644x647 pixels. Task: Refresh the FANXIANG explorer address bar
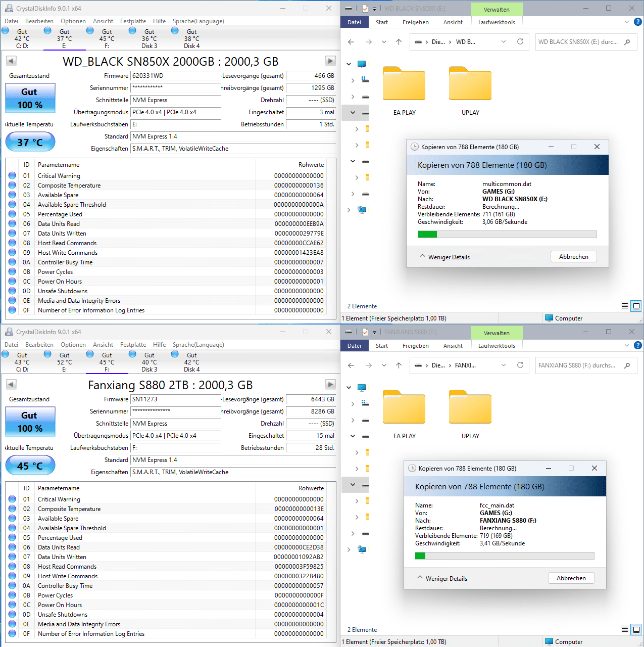coord(520,365)
